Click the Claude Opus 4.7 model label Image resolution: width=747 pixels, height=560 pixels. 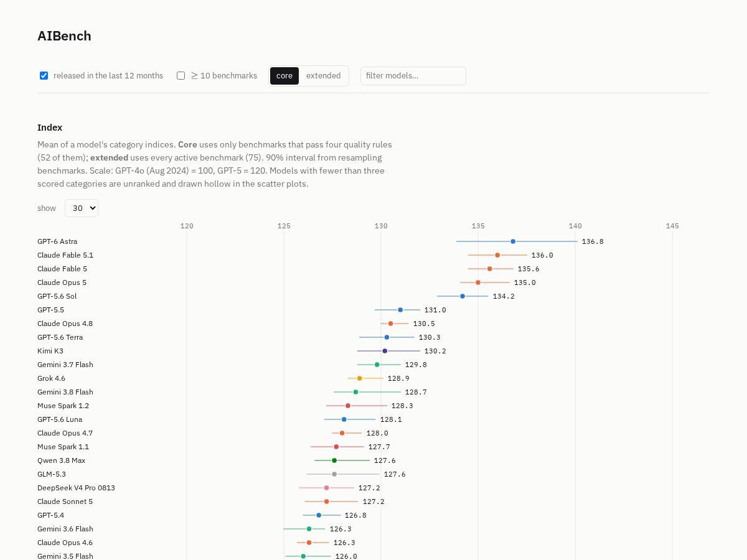tap(65, 433)
